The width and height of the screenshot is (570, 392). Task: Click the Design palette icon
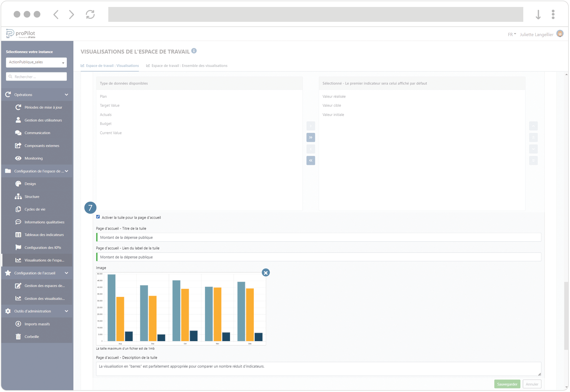(18, 183)
